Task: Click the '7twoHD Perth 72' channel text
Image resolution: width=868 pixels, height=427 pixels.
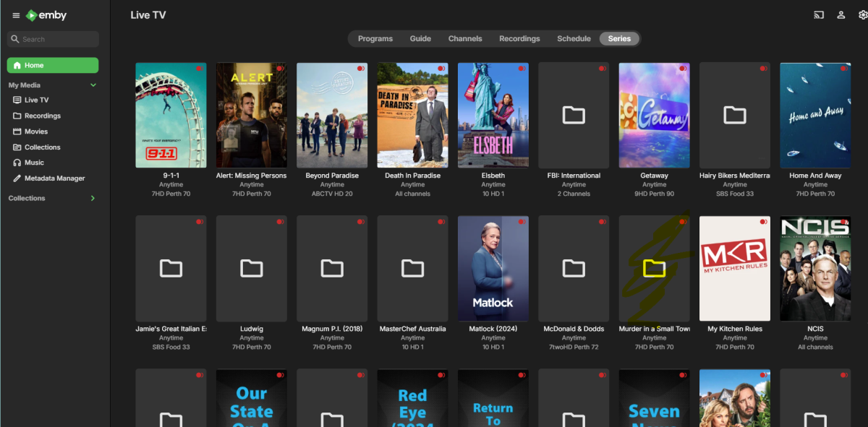Action: click(574, 347)
